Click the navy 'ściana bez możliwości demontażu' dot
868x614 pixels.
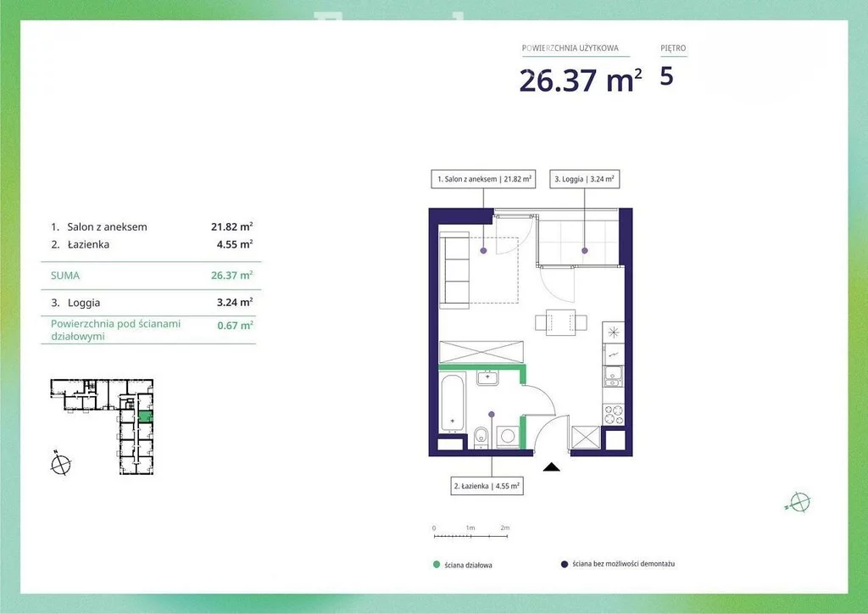pos(564,564)
